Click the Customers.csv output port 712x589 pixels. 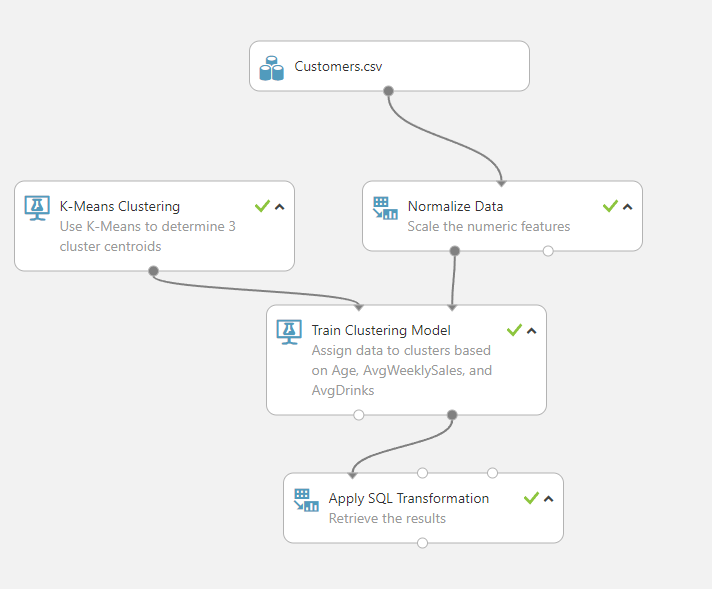[388, 91]
